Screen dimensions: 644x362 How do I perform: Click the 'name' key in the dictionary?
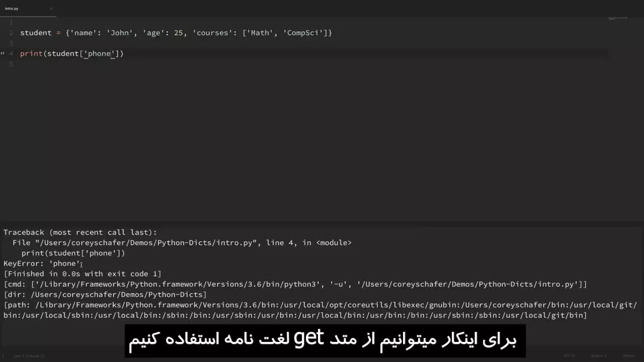84,33
